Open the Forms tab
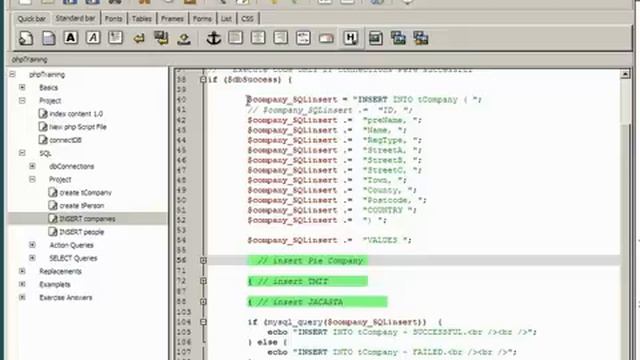This screenshot has height=360, width=640. coord(202,19)
